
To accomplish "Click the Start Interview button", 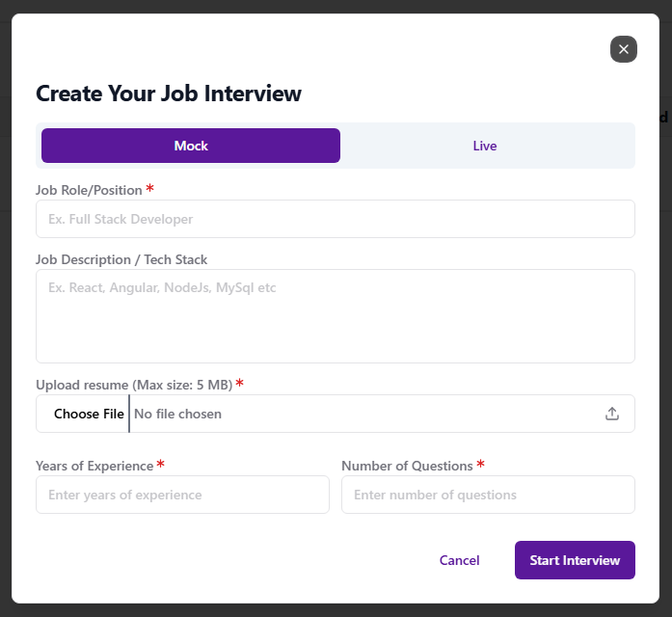I will [575, 560].
